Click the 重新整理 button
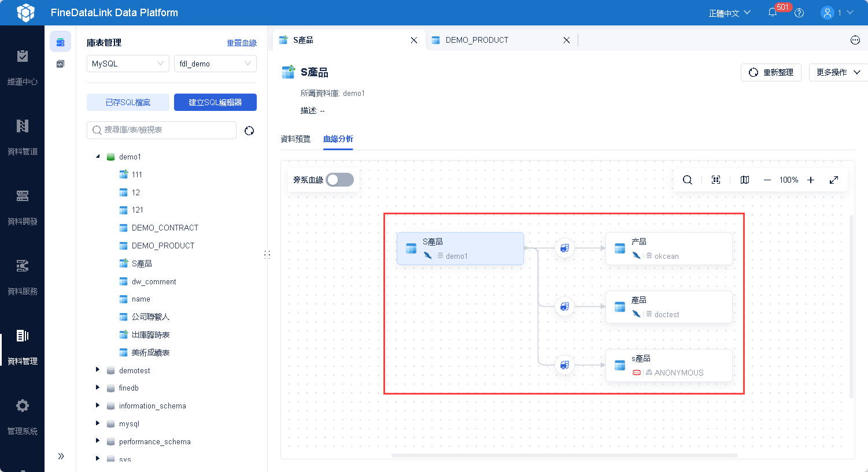This screenshot has width=868, height=472. click(x=771, y=72)
